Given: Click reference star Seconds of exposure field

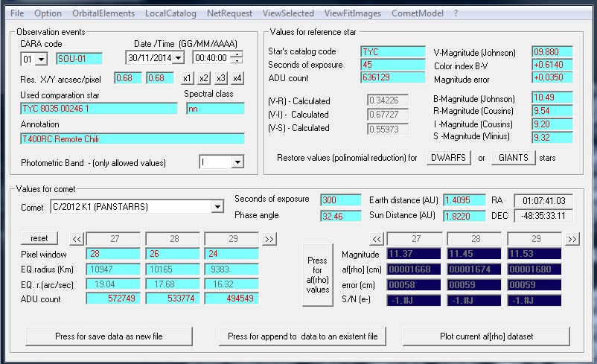Looking at the screenshot, I should click(x=393, y=65).
